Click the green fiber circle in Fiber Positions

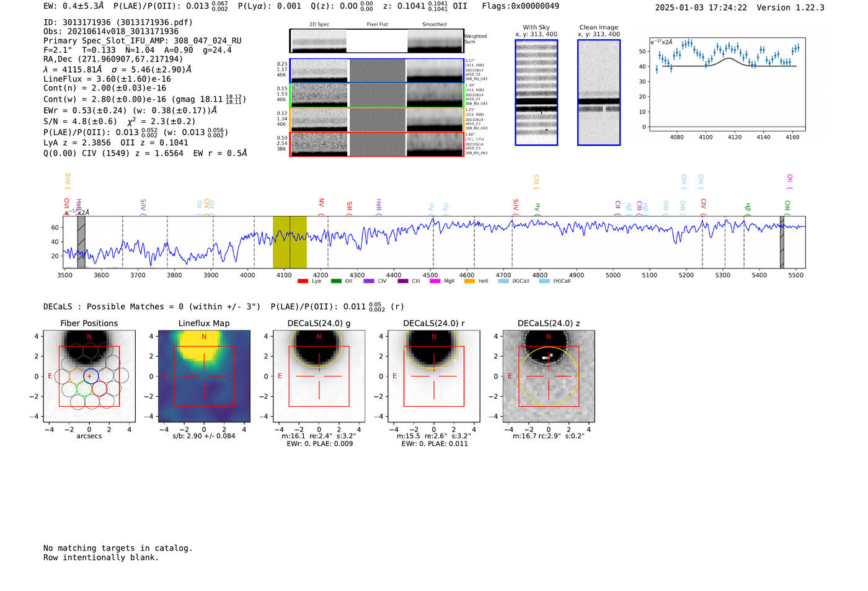tap(83, 389)
